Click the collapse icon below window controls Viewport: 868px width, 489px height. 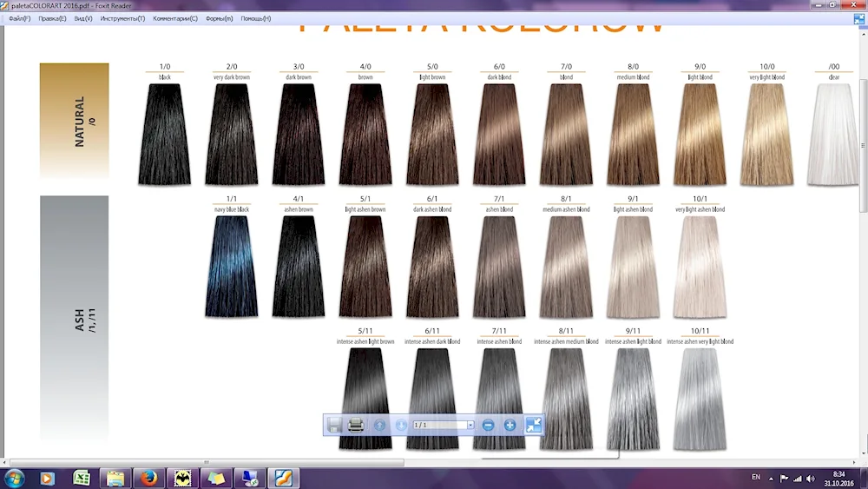tap(859, 18)
